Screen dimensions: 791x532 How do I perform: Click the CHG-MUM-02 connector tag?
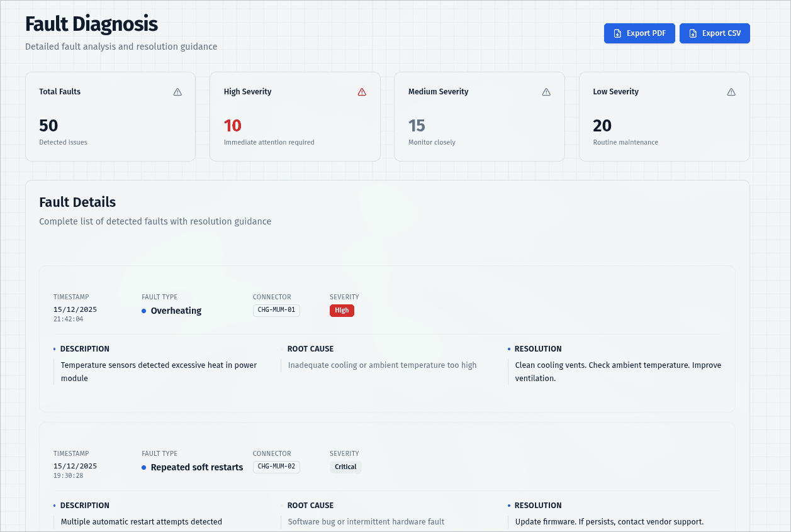pos(276,467)
